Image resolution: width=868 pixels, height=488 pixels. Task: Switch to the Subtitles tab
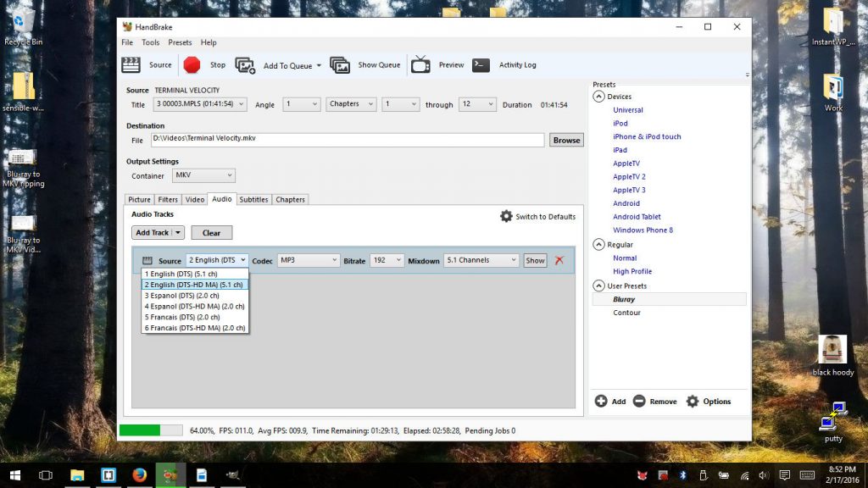[253, 200]
